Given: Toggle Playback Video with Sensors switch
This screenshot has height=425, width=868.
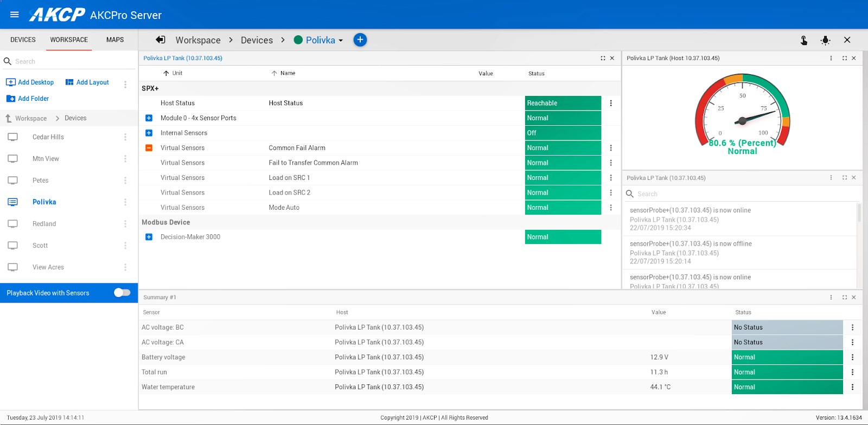Looking at the screenshot, I should pos(122,293).
